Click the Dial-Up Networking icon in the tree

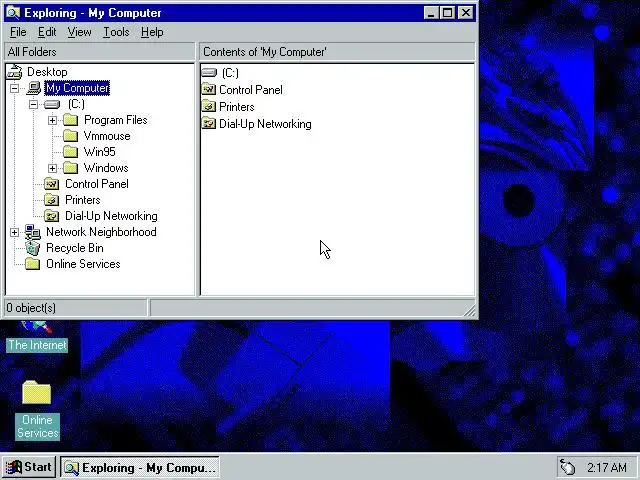[x=51, y=216]
